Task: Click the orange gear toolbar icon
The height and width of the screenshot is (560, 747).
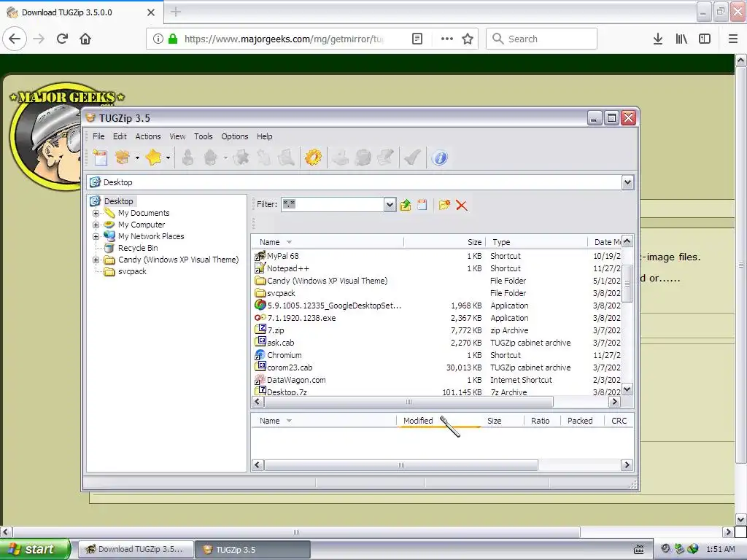Action: 313,157
